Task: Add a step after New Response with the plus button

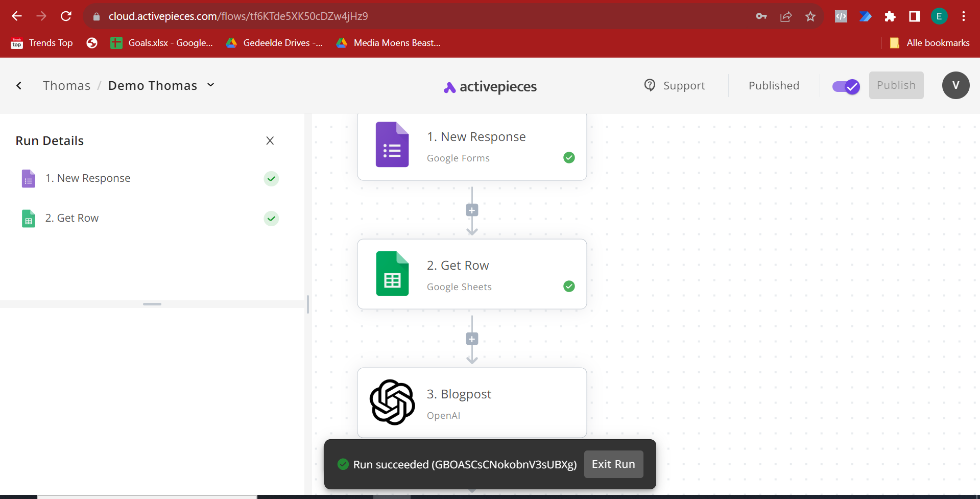Action: 472,210
